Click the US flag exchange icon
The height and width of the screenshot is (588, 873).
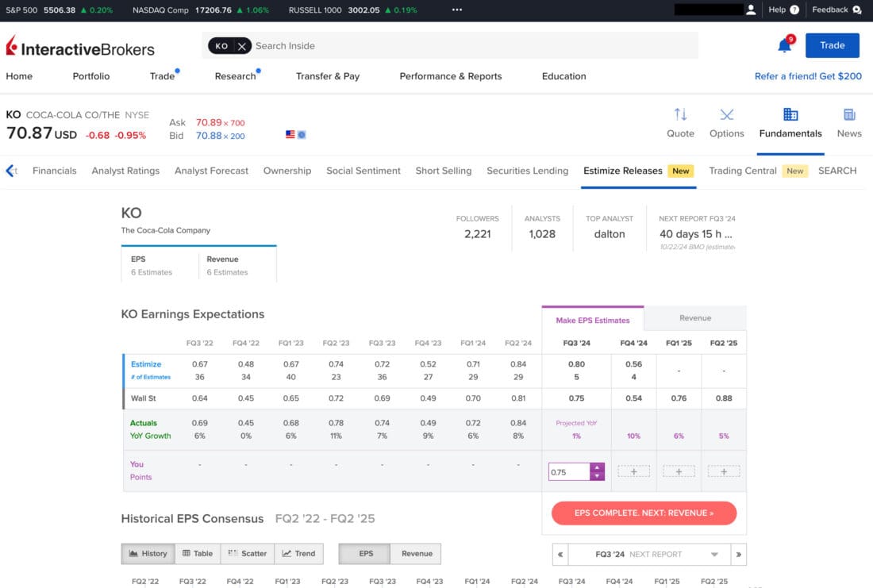pyautogui.click(x=290, y=134)
